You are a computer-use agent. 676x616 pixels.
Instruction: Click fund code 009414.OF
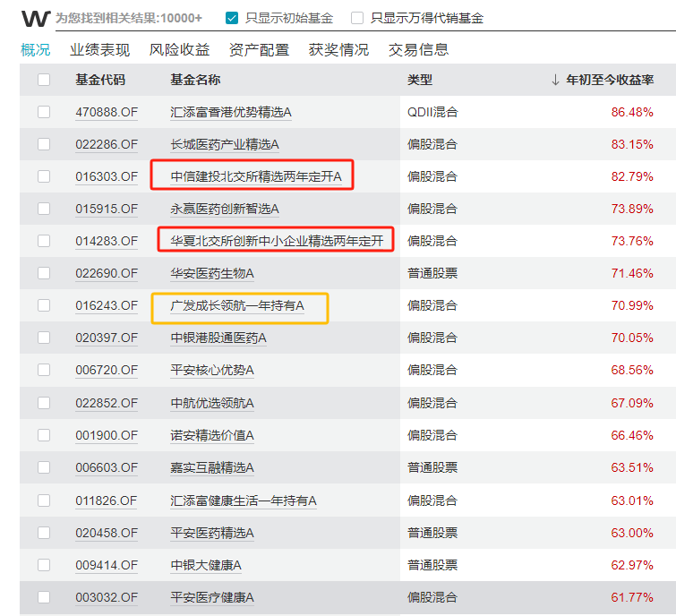(x=107, y=565)
